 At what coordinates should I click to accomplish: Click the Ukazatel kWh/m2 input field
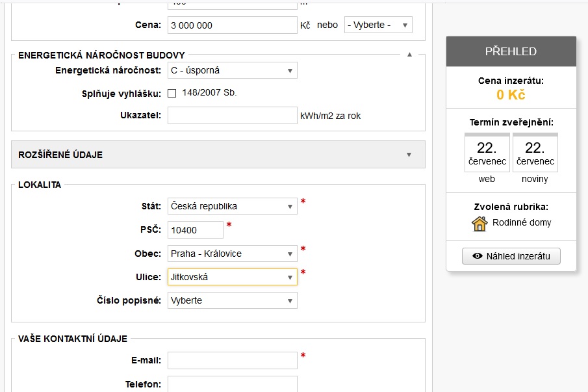[x=233, y=116]
